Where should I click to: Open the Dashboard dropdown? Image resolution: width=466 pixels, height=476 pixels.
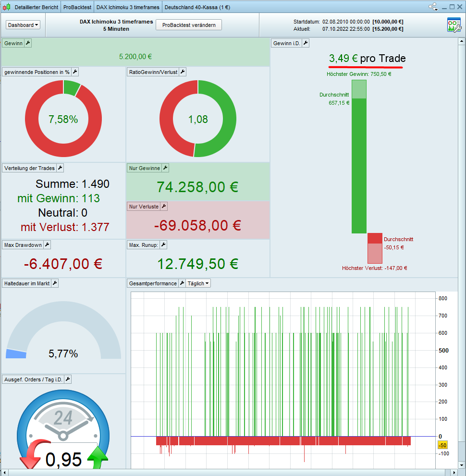tap(23, 25)
